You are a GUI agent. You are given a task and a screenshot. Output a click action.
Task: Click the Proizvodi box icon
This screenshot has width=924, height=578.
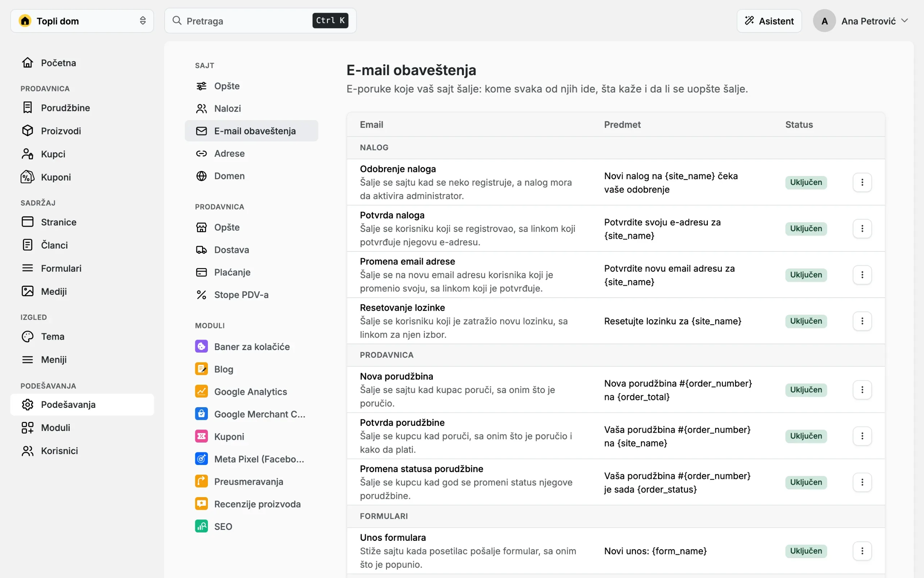27,131
